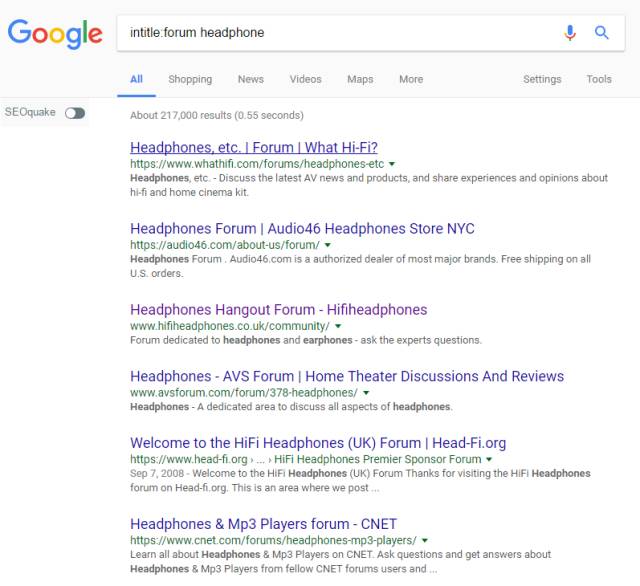Select the All tab

coord(136,79)
